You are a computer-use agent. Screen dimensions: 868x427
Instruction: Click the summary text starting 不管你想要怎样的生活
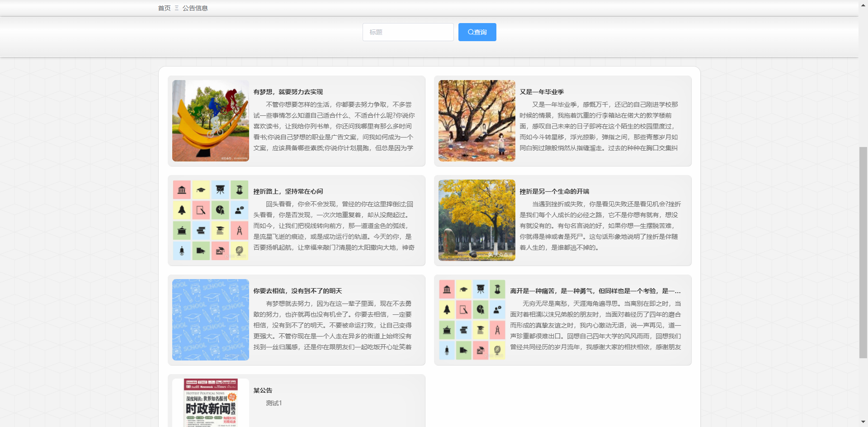334,126
